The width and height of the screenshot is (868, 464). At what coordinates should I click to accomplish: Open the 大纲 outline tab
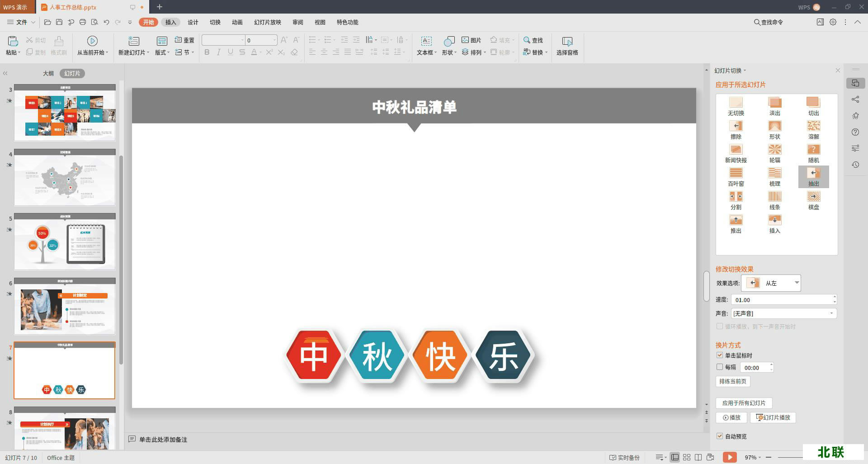(48, 73)
